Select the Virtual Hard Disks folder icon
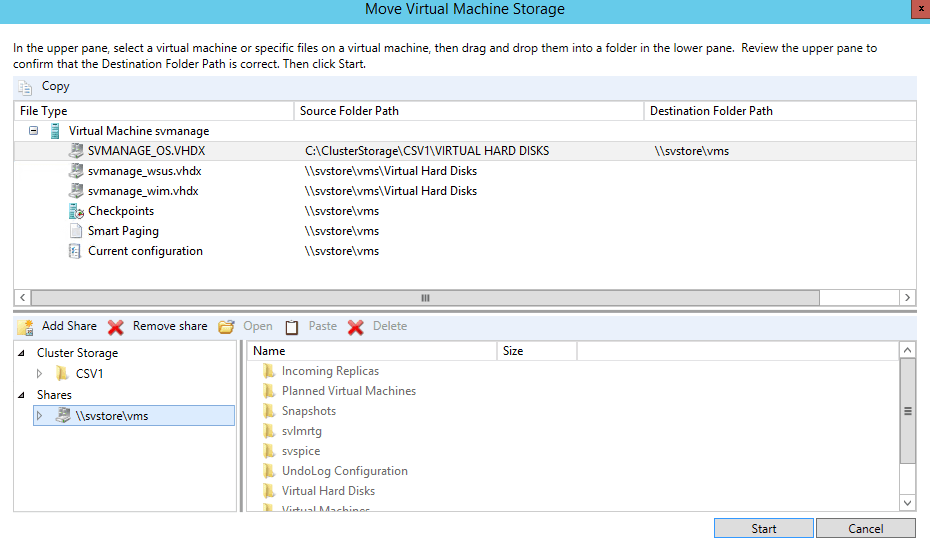 coord(268,491)
